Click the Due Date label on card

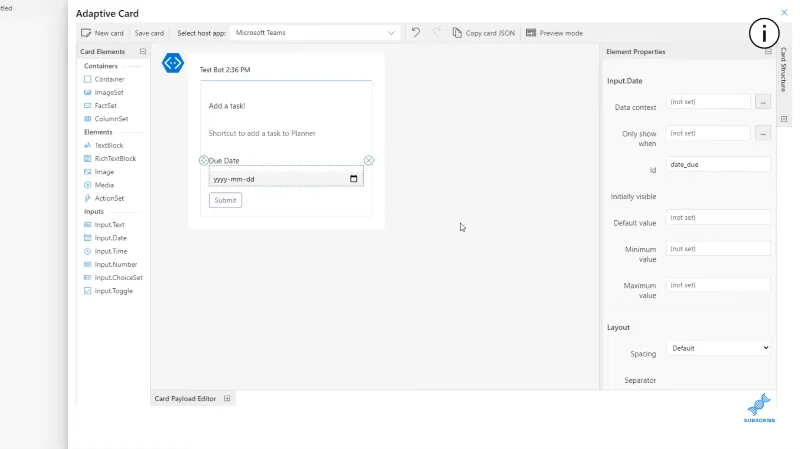224,161
